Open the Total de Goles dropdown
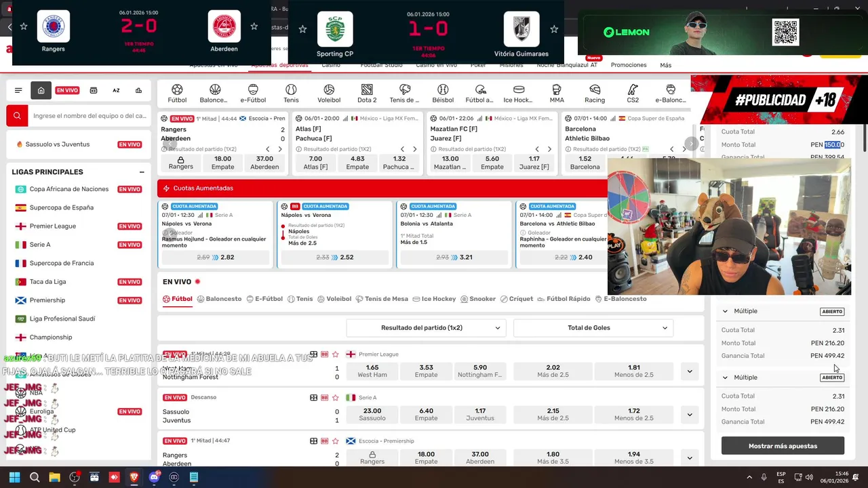The image size is (868, 488). [x=593, y=328]
